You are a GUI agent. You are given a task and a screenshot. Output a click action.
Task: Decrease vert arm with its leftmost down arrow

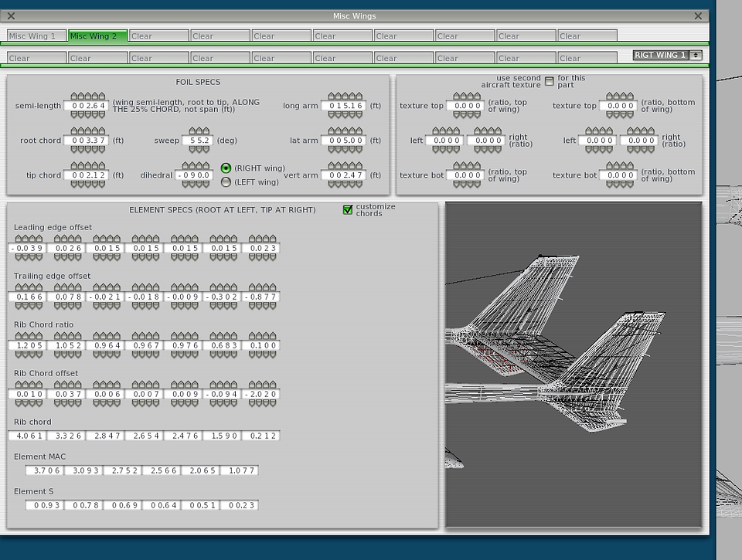[x=332, y=184]
